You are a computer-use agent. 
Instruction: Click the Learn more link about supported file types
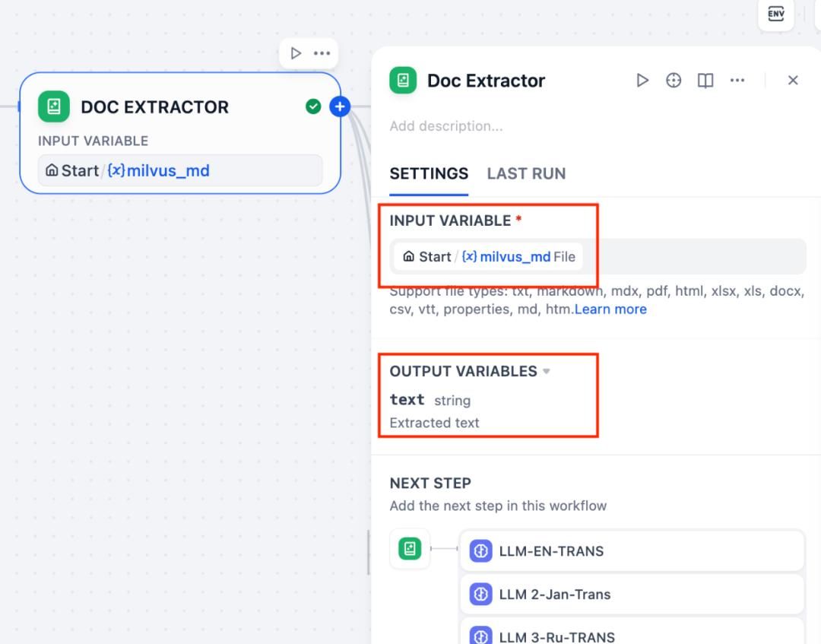610,309
